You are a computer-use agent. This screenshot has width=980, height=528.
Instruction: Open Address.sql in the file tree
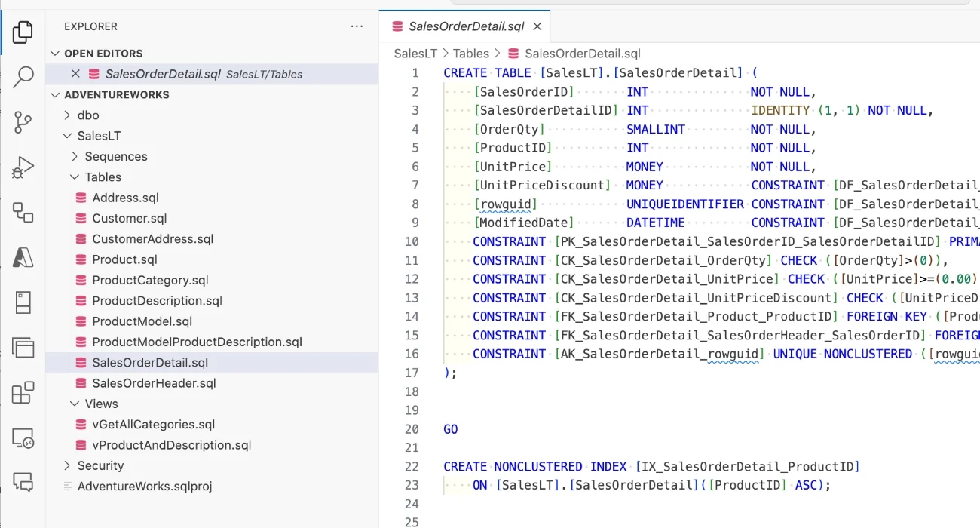[x=125, y=198]
